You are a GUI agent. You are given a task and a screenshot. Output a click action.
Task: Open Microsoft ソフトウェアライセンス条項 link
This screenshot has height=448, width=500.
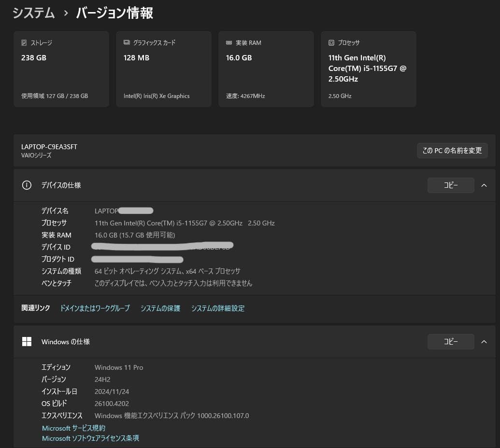tap(90, 438)
